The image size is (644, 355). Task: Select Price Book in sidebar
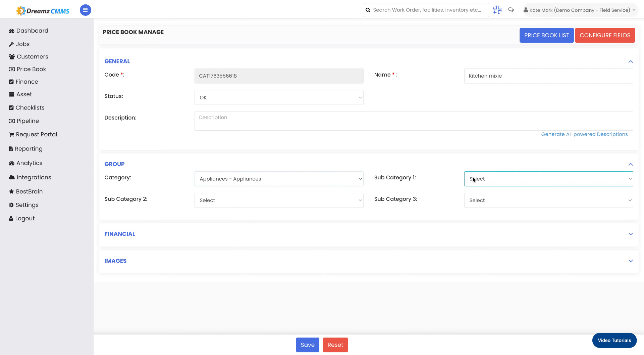(32, 69)
